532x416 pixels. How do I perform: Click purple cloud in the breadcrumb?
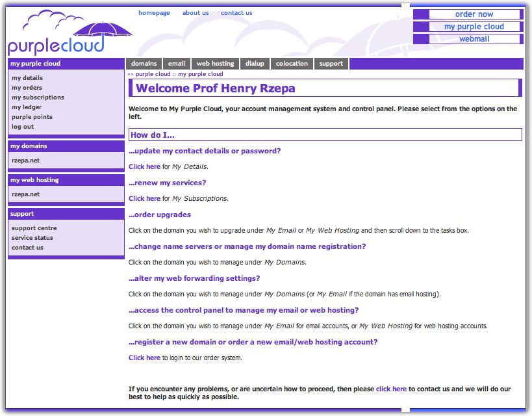(x=153, y=74)
